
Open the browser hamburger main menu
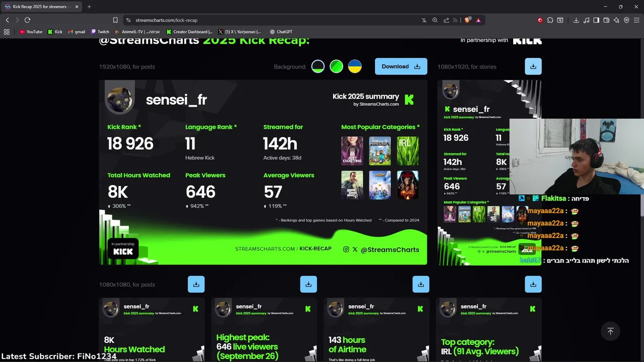[x=636, y=20]
